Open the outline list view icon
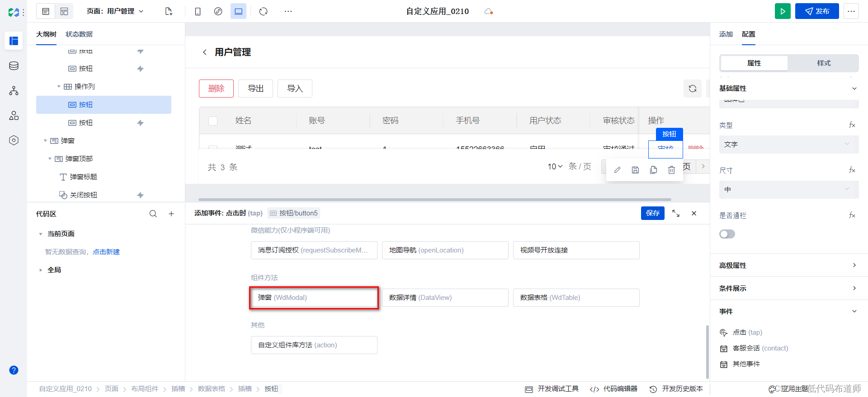868x397 pixels. (46, 11)
